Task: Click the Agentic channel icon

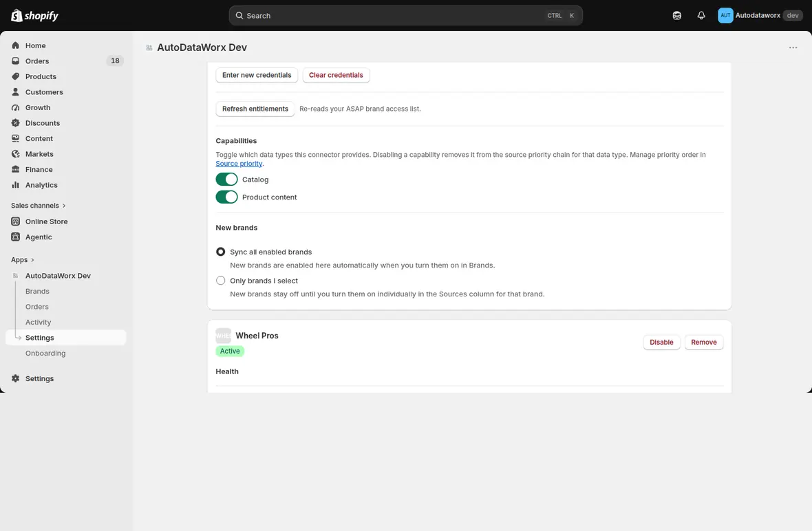Action: [x=16, y=237]
